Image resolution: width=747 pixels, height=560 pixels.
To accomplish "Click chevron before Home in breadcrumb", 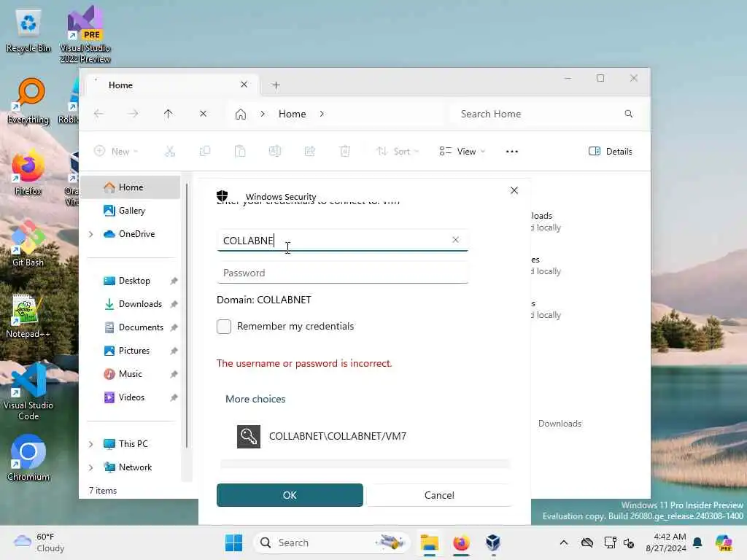I will [263, 114].
